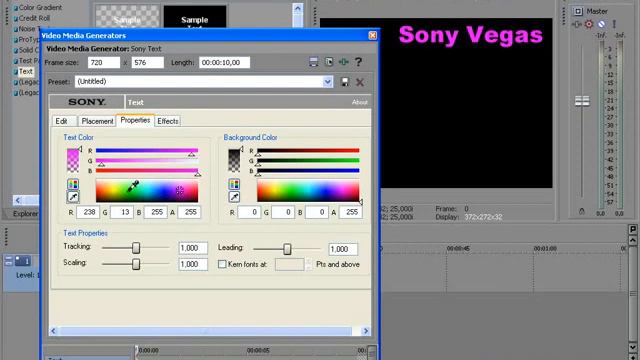Click Background Color alpha preview swatch
The width and height of the screenshot is (640, 360).
point(234,160)
